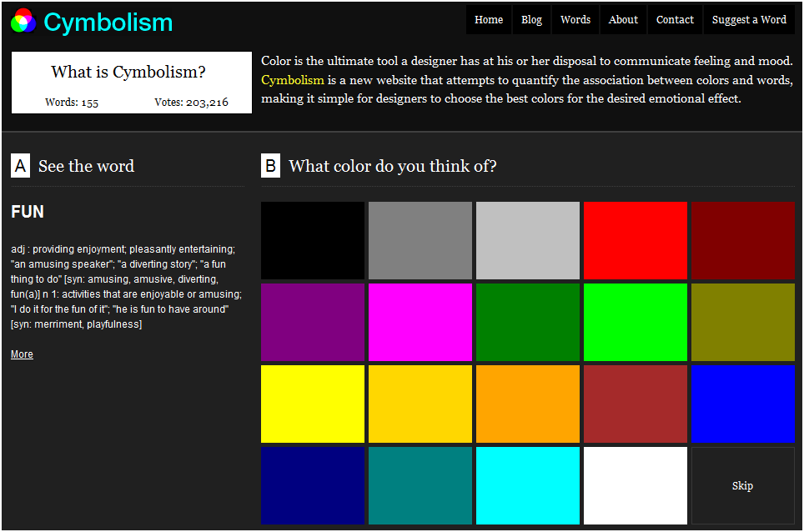Select the brown brick-red swatch
Image resolution: width=804 pixels, height=532 pixels.
pyautogui.click(x=636, y=404)
